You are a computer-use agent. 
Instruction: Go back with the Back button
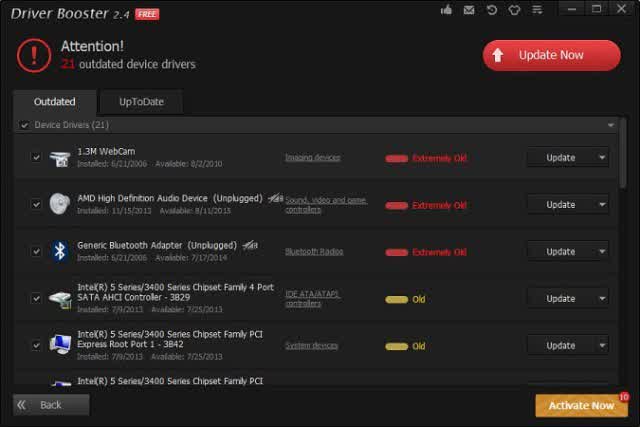[51, 405]
